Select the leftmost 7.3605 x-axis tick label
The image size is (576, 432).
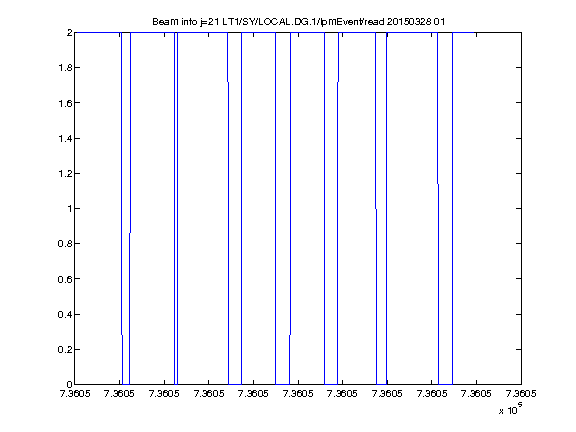(75, 393)
